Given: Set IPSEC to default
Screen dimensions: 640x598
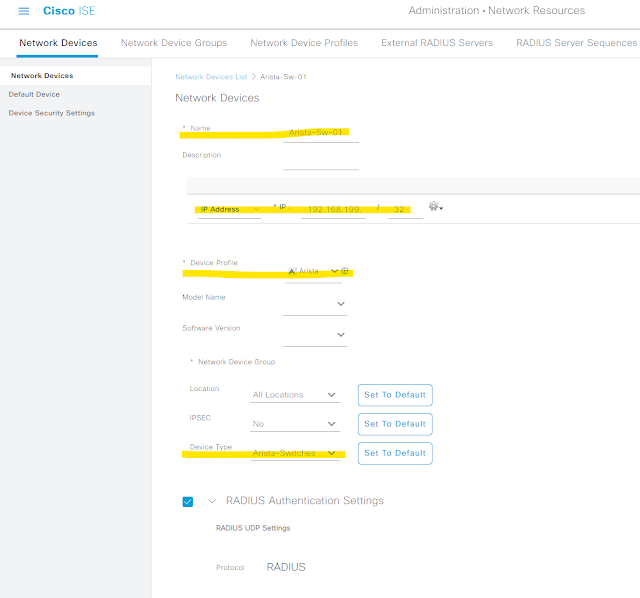Looking at the screenshot, I should pyautogui.click(x=395, y=424).
